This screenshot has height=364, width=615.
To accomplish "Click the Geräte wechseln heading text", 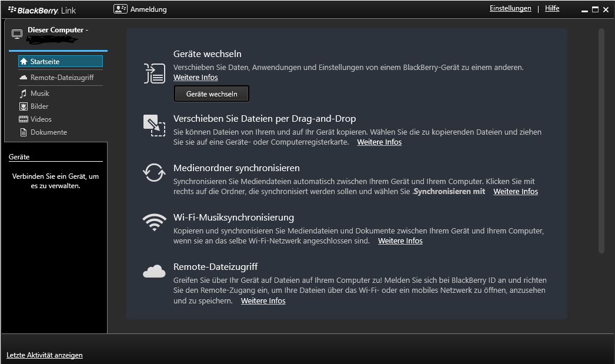I will pos(208,54).
